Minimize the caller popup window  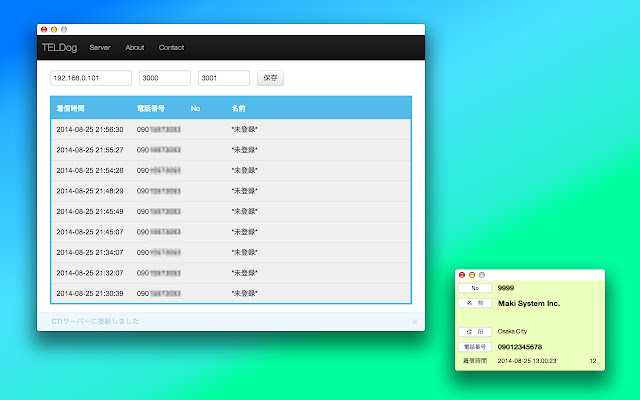[472, 275]
